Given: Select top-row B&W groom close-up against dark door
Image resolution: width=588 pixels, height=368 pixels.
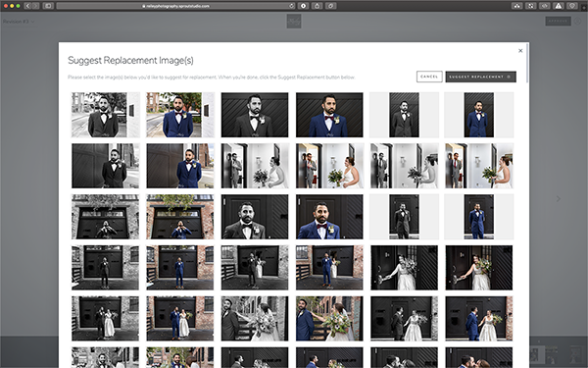Looking at the screenshot, I should point(255,115).
